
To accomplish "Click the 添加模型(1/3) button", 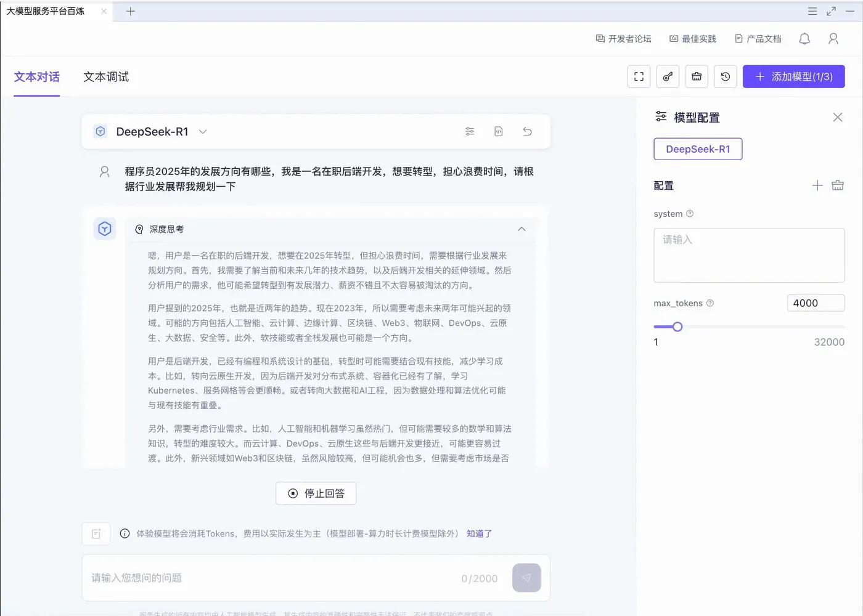I will [x=794, y=76].
